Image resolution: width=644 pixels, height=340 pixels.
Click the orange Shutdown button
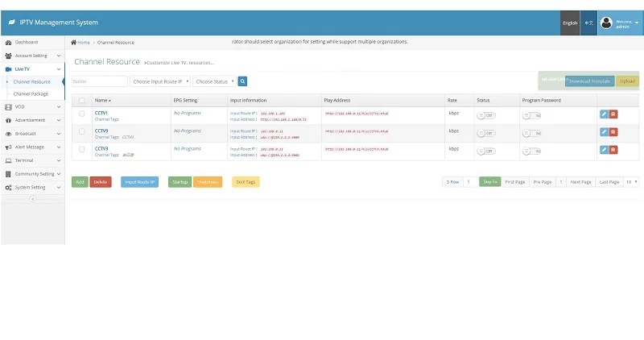[x=208, y=182]
